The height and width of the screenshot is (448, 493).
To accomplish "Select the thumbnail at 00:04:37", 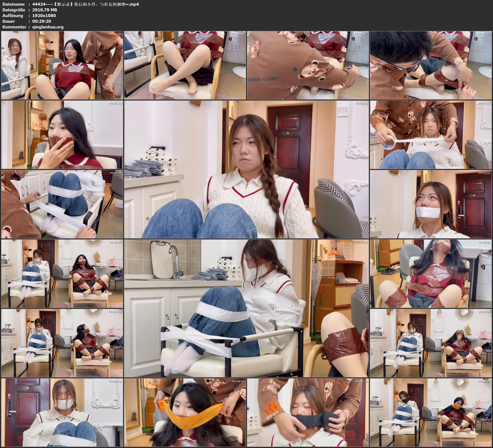I will click(x=308, y=65).
